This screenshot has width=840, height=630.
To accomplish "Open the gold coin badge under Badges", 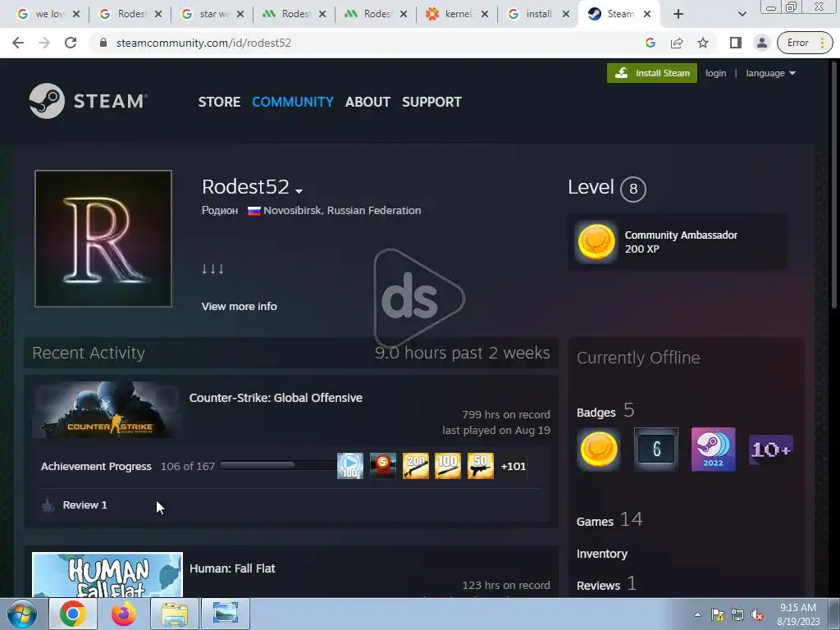I will tap(599, 449).
